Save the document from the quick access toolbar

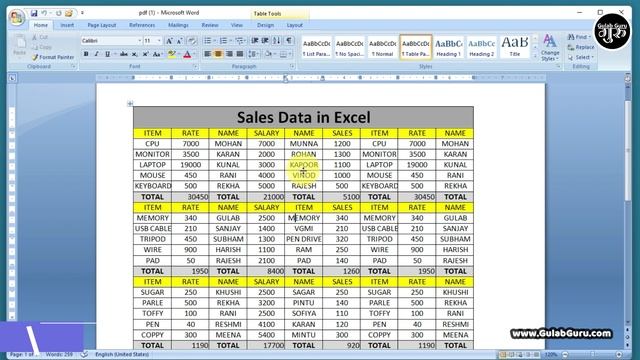[x=34, y=13]
